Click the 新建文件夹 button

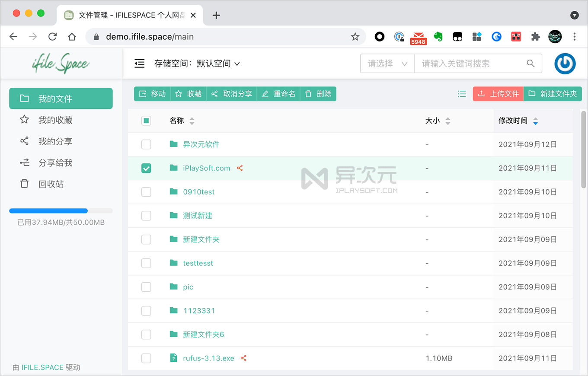pyautogui.click(x=553, y=94)
